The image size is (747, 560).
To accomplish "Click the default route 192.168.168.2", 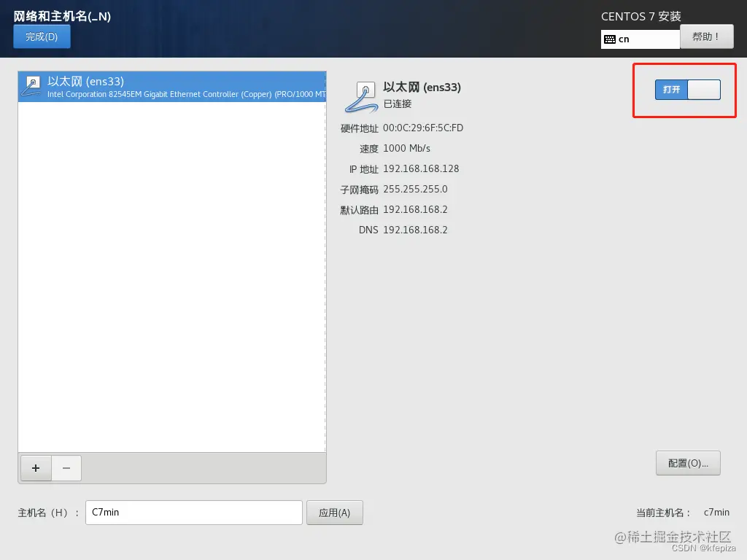I will click(415, 210).
